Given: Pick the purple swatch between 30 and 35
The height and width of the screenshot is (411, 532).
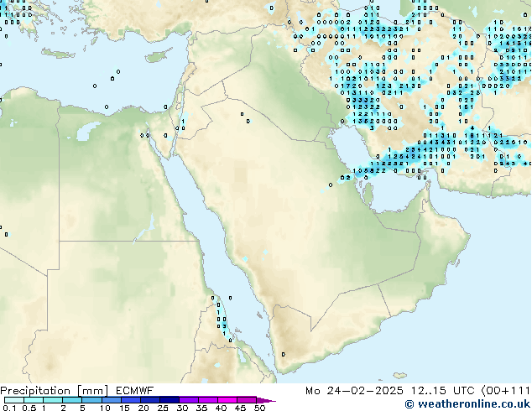Looking at the screenshot, I should coord(192,400).
